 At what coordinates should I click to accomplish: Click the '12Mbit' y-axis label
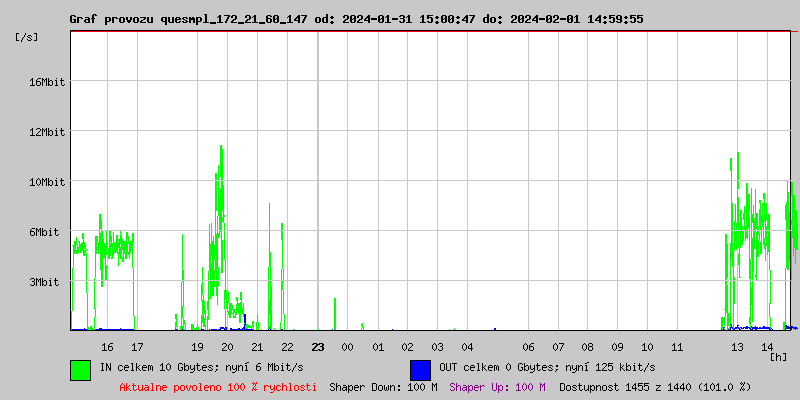point(47,133)
